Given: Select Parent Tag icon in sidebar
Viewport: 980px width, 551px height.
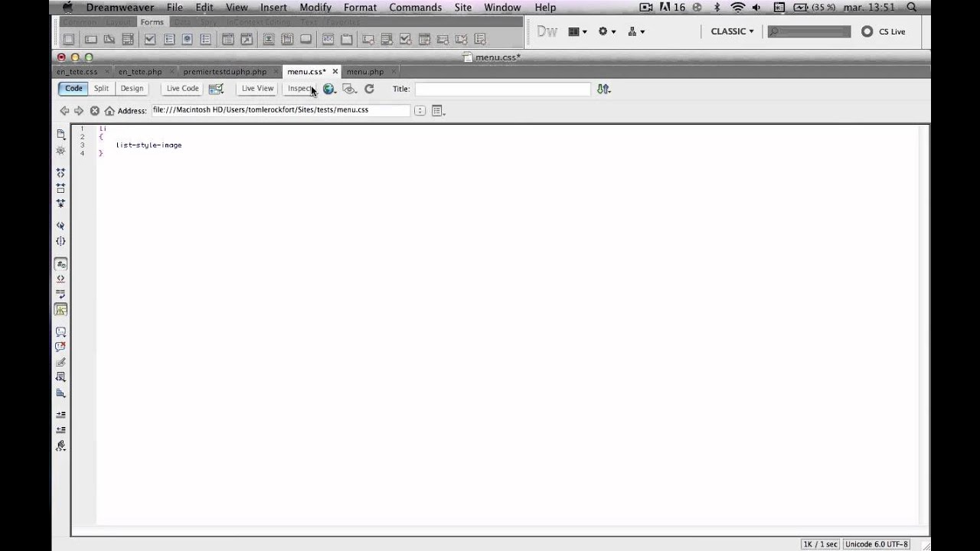Looking at the screenshot, I should 60,226.
